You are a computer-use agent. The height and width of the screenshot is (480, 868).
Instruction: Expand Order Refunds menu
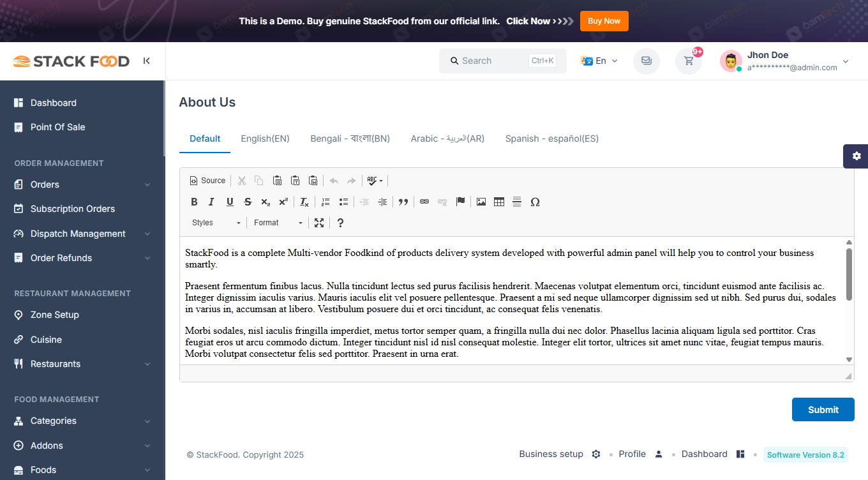(x=82, y=258)
